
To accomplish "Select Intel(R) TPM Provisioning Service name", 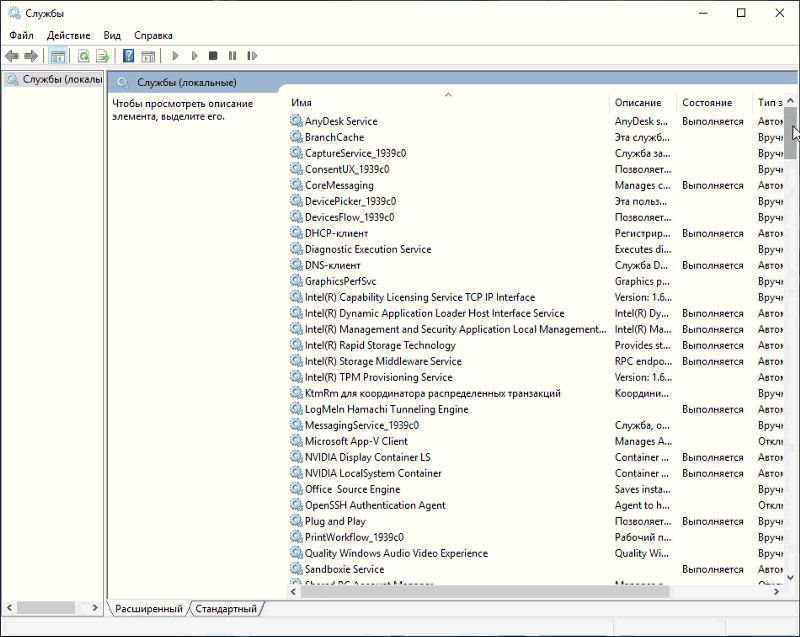I will click(x=379, y=377).
